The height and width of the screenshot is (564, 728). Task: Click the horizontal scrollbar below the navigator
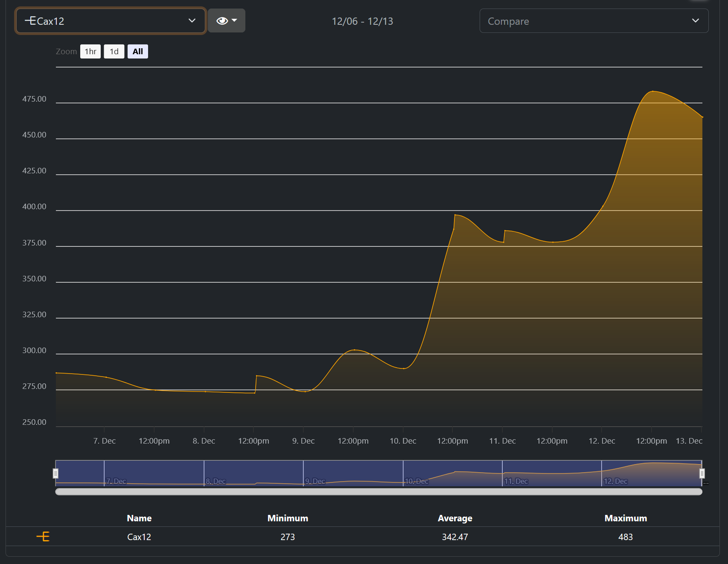click(379, 492)
